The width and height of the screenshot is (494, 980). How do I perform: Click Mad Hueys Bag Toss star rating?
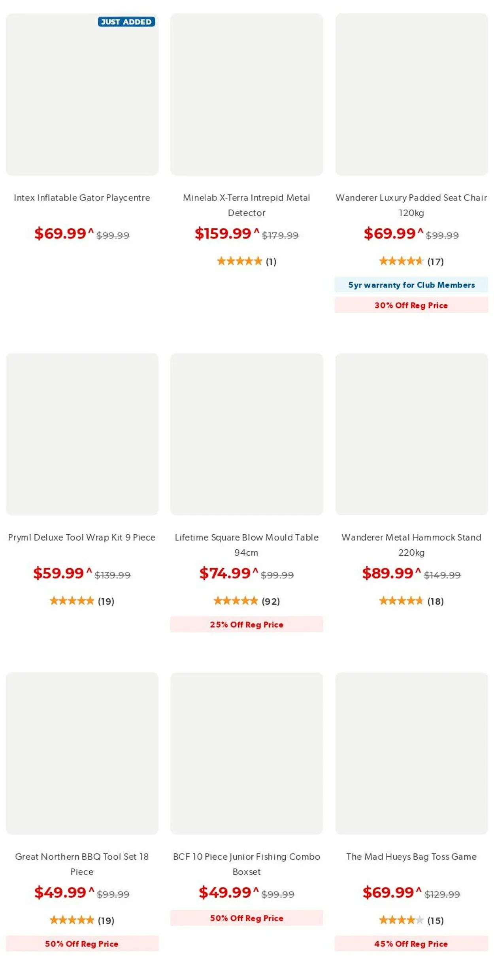point(401,920)
